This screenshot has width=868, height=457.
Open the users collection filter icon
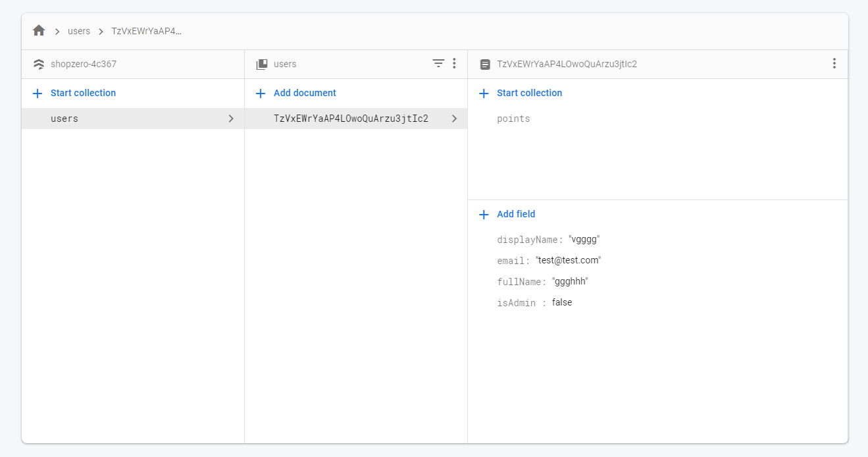click(438, 64)
